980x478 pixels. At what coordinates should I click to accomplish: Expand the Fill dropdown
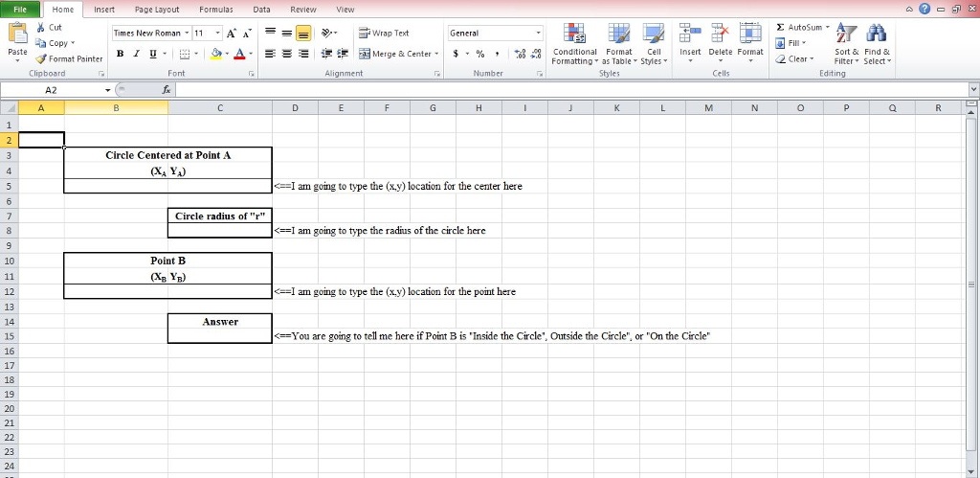(804, 43)
